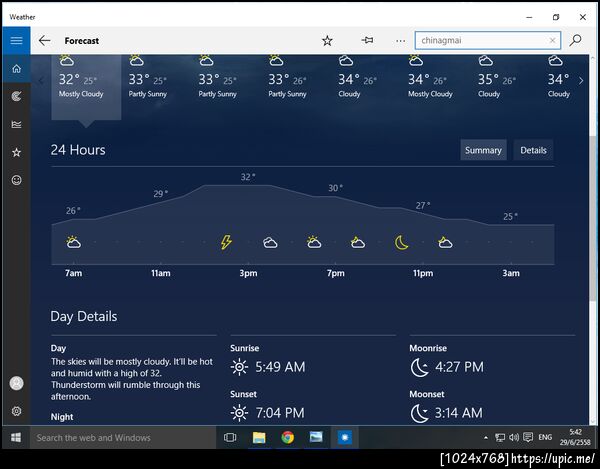Add location to favorites with star icon
This screenshot has width=600, height=469.
click(327, 41)
